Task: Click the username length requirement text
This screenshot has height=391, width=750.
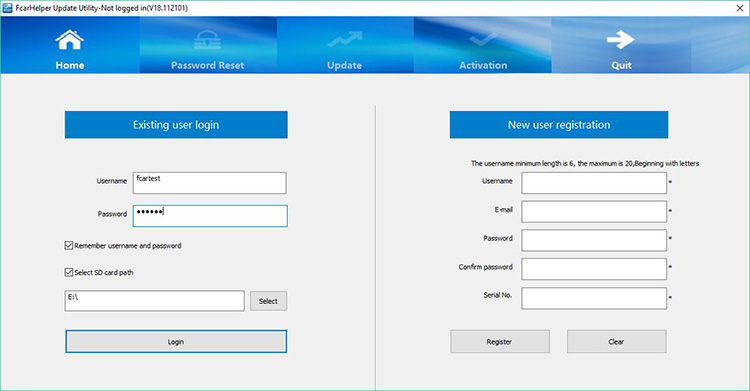Action: [585, 163]
